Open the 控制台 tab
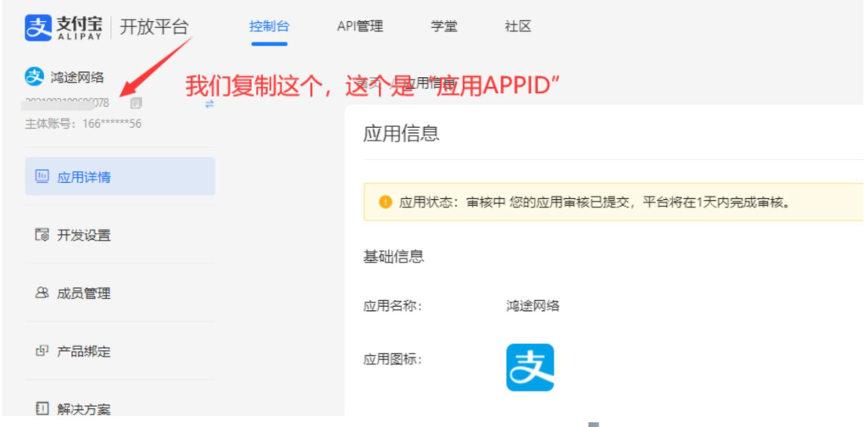868x427 pixels. point(269,26)
